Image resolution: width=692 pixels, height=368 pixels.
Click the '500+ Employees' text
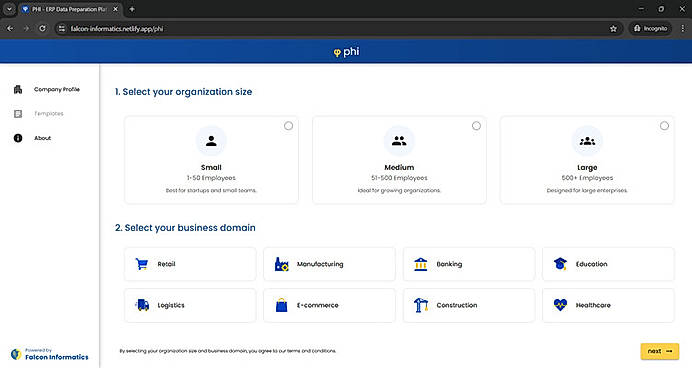click(x=587, y=178)
